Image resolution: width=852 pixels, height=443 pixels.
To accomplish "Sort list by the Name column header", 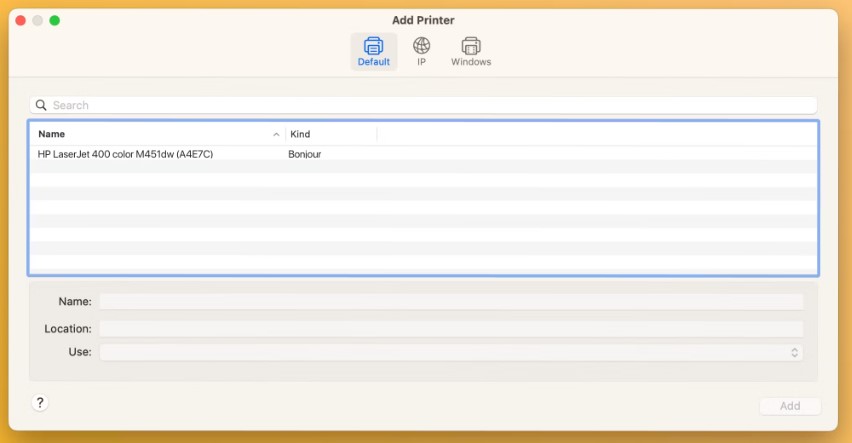I will click(158, 134).
